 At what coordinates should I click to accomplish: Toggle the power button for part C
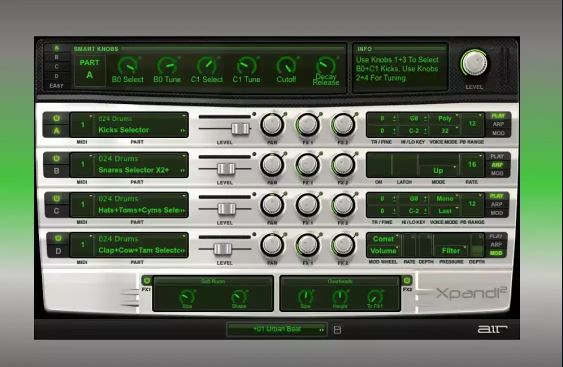(x=56, y=198)
